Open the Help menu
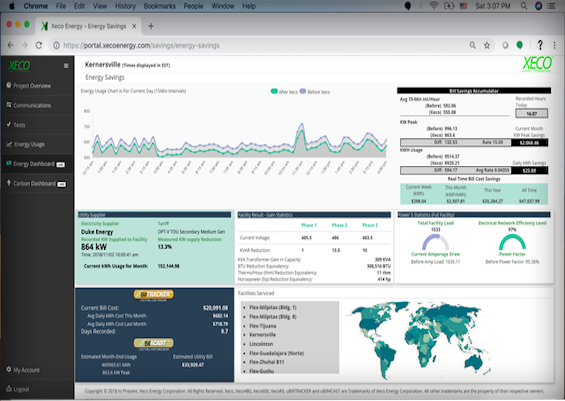This screenshot has height=401, width=565. pos(249,6)
